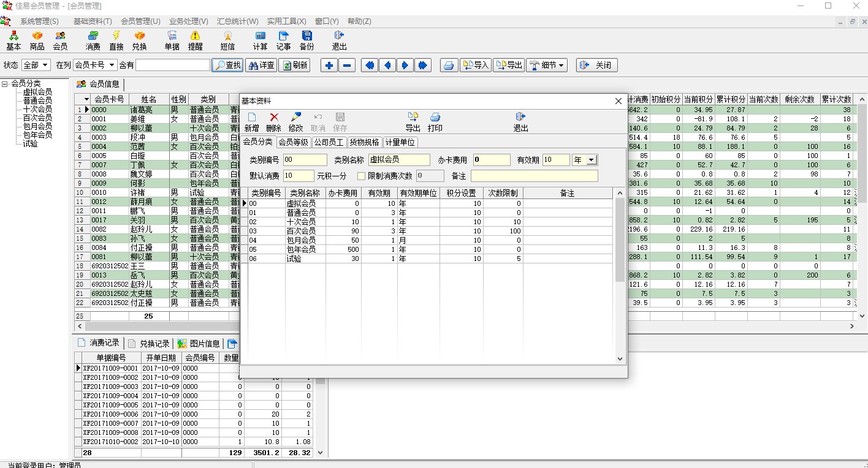Open the 有效期 unit 年 dropdown

(x=591, y=160)
